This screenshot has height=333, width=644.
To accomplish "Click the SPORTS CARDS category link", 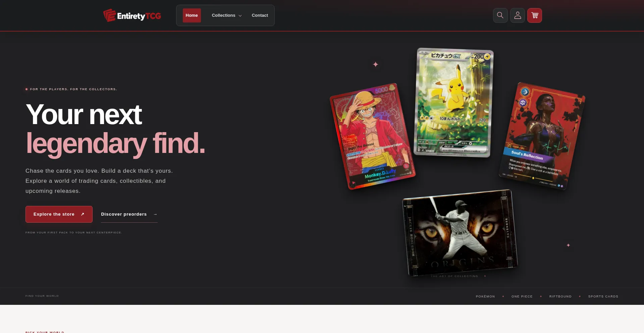I will (603, 296).
